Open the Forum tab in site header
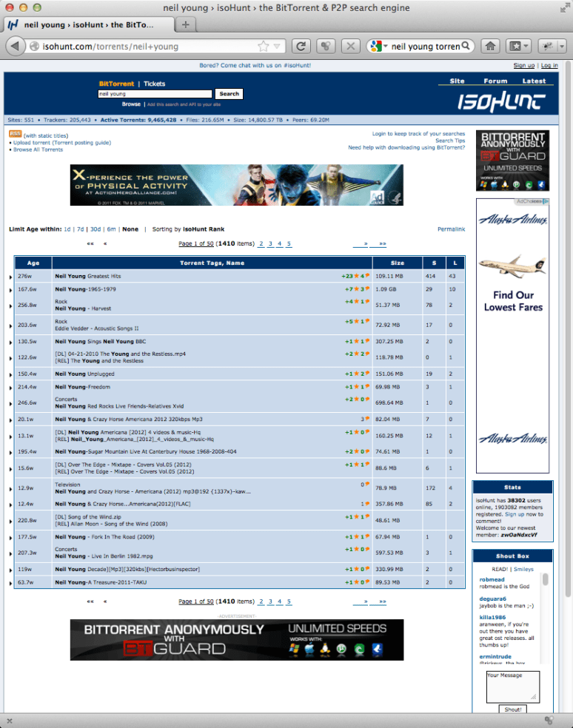This screenshot has height=728, width=573. pos(495,81)
